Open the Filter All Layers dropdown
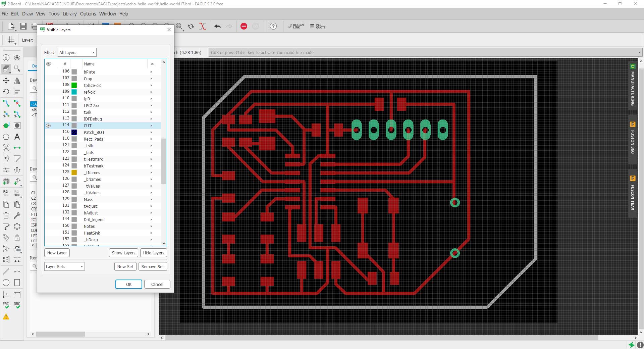This screenshot has height=349, width=644. point(77,52)
